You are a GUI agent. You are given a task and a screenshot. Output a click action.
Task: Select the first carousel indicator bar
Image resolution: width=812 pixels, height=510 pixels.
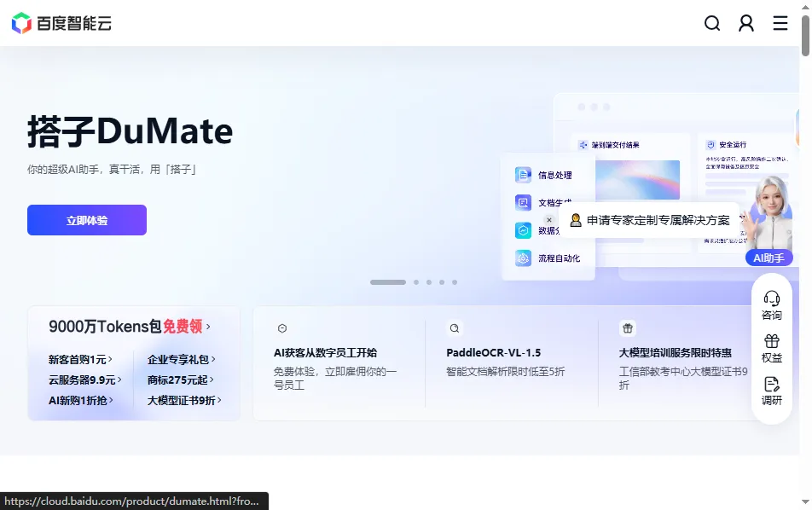tap(388, 282)
